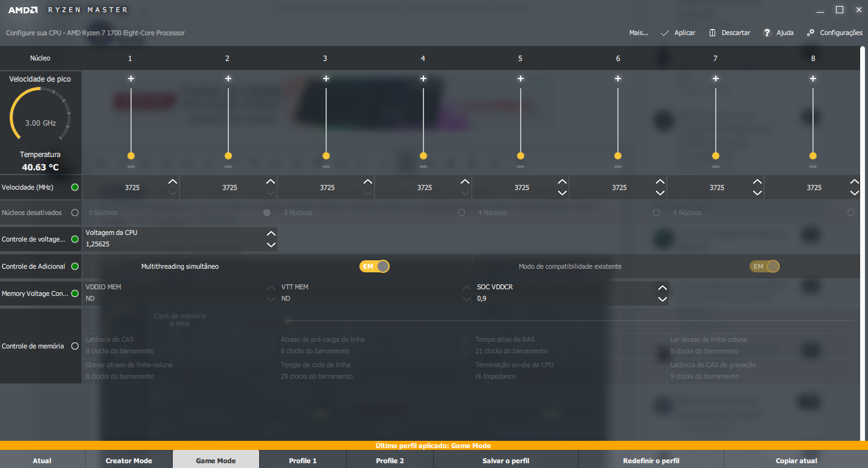Open the Mais... menu

point(638,33)
